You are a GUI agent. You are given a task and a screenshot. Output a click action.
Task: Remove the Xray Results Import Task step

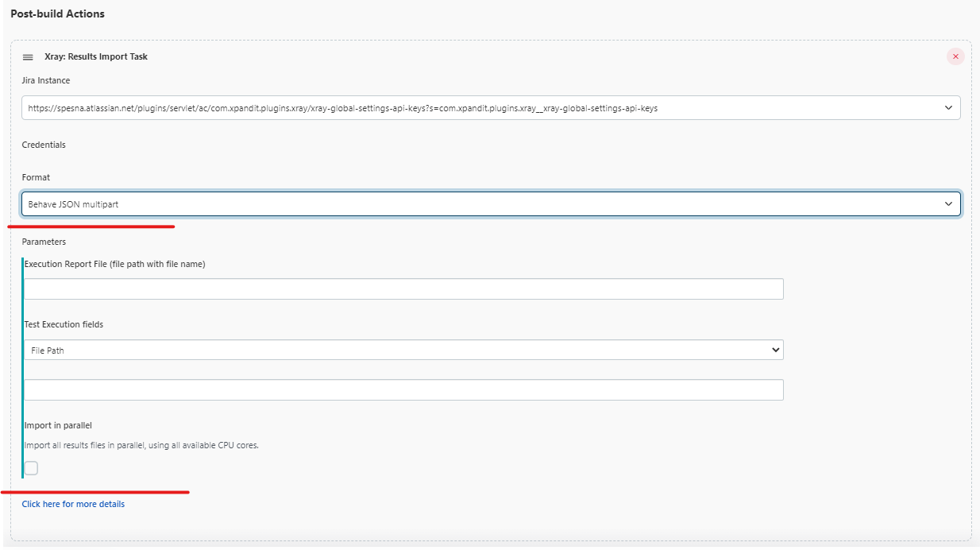955,56
